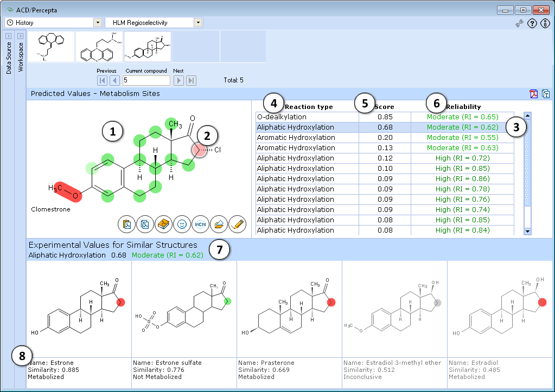The width and height of the screenshot is (555, 392).
Task: Click reliability cell High (RI = 0.78)
Action: 463,189
